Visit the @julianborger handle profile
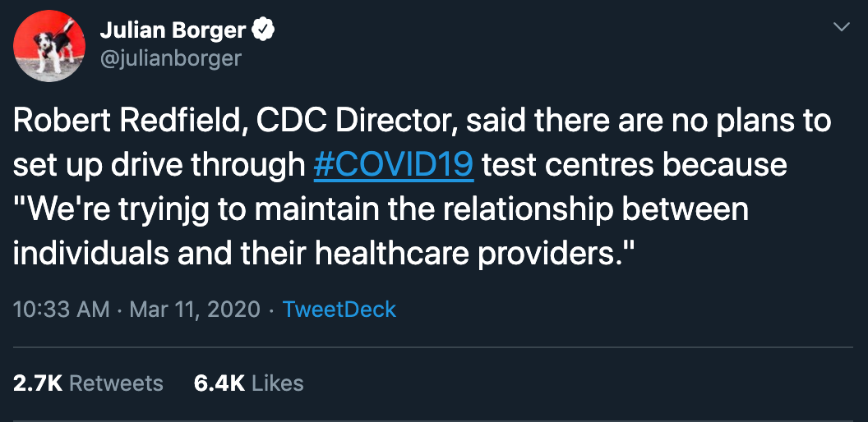The height and width of the screenshot is (422, 868). (x=170, y=58)
